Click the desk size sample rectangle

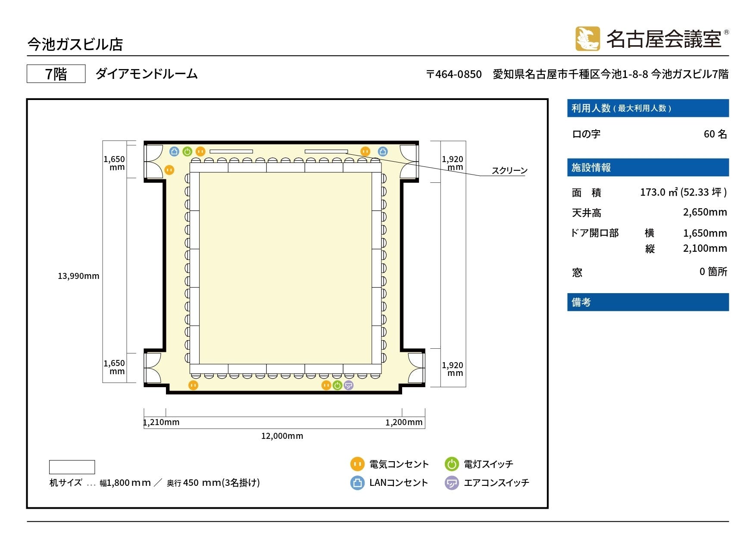tap(72, 467)
